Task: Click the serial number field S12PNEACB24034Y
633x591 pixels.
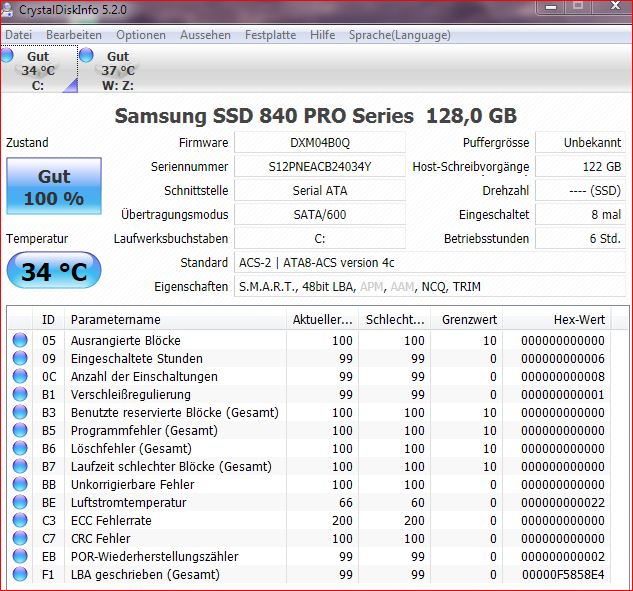Action: point(320,166)
